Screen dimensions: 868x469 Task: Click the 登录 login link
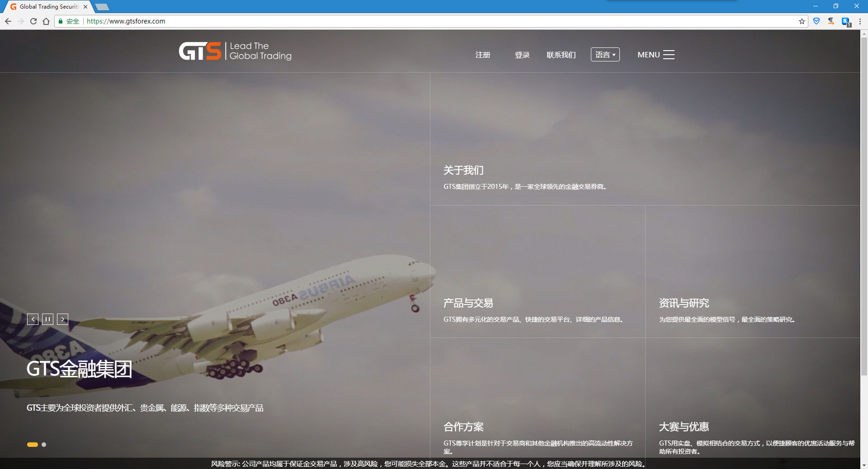[522, 55]
